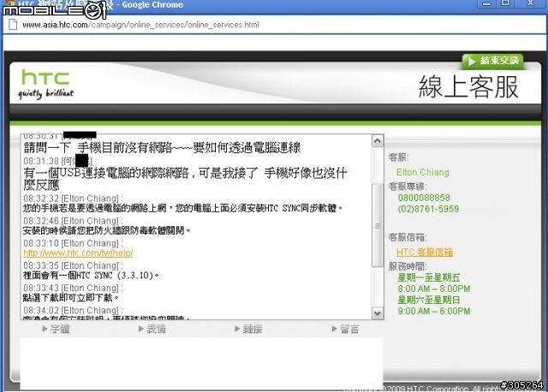Screen dimensions: 548x392
Task: Click the 08:33:35 [Elton Chiang] timestamp
Action: click(73, 265)
